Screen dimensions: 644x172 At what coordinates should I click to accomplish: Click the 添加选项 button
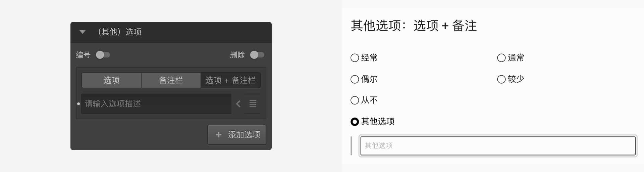point(237,135)
